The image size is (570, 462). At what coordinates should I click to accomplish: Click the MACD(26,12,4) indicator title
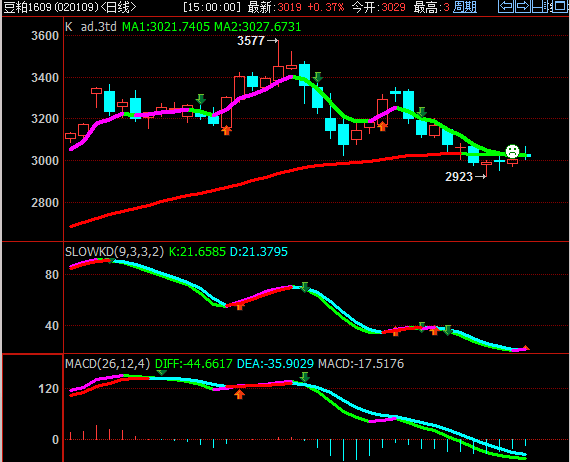(108, 363)
